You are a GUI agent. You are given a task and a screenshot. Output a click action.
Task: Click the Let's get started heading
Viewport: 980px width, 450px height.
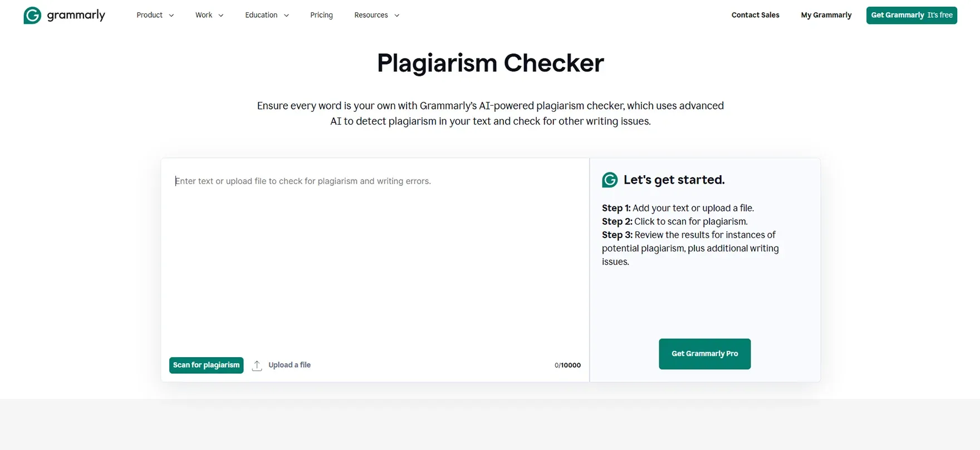pos(674,180)
